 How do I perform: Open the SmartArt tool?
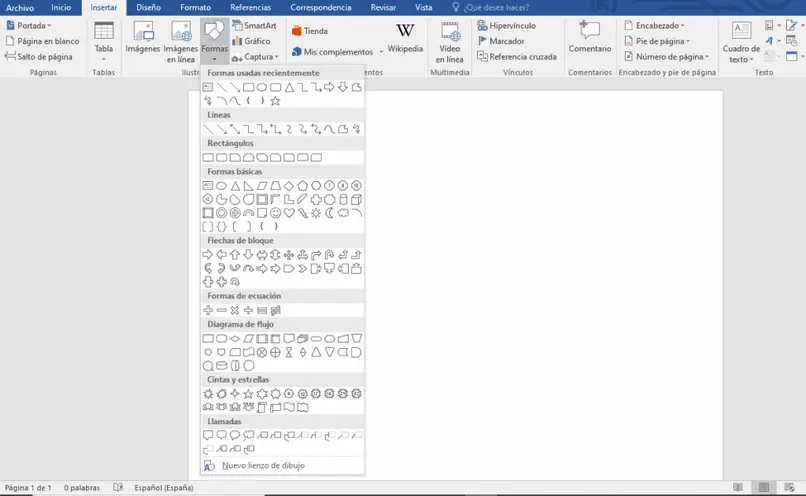tap(254, 25)
